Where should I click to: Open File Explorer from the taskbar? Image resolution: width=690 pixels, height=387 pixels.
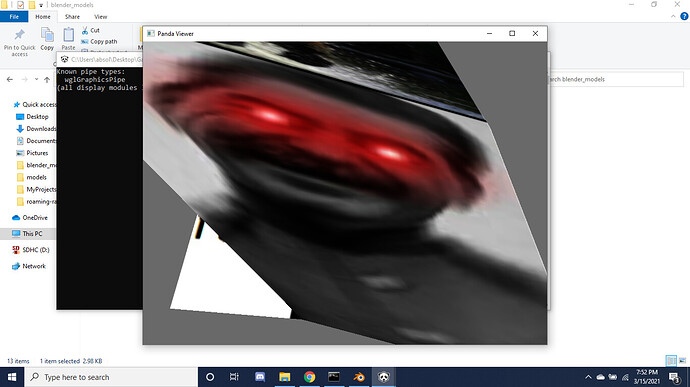285,377
